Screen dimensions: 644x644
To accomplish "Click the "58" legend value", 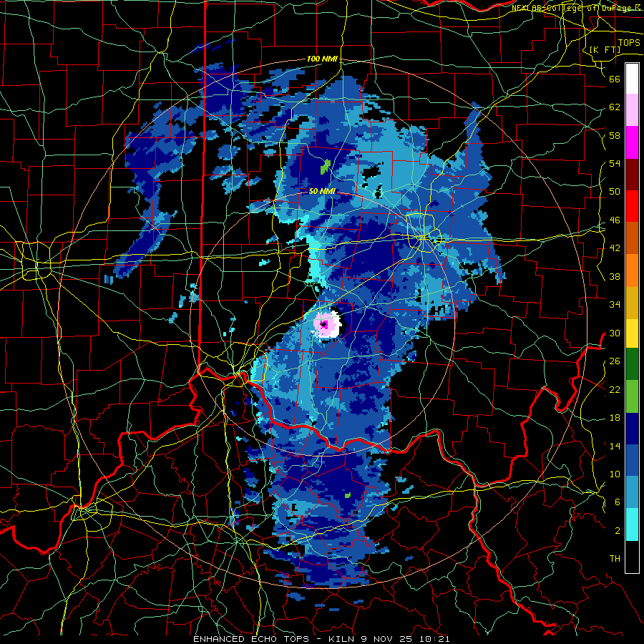I will point(615,135).
